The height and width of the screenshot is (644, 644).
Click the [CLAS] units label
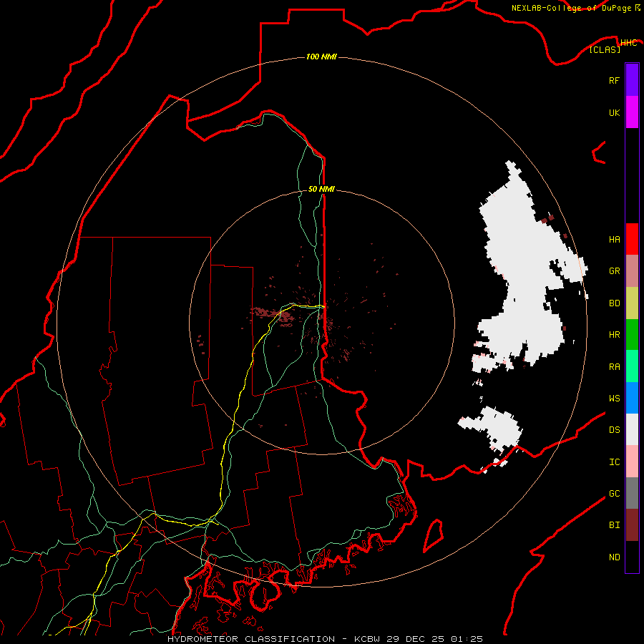coord(605,50)
